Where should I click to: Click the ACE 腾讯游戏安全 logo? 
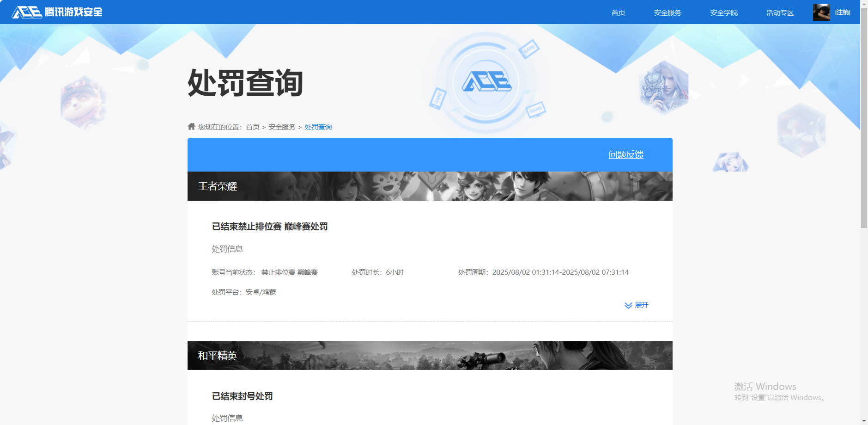pyautogui.click(x=57, y=12)
